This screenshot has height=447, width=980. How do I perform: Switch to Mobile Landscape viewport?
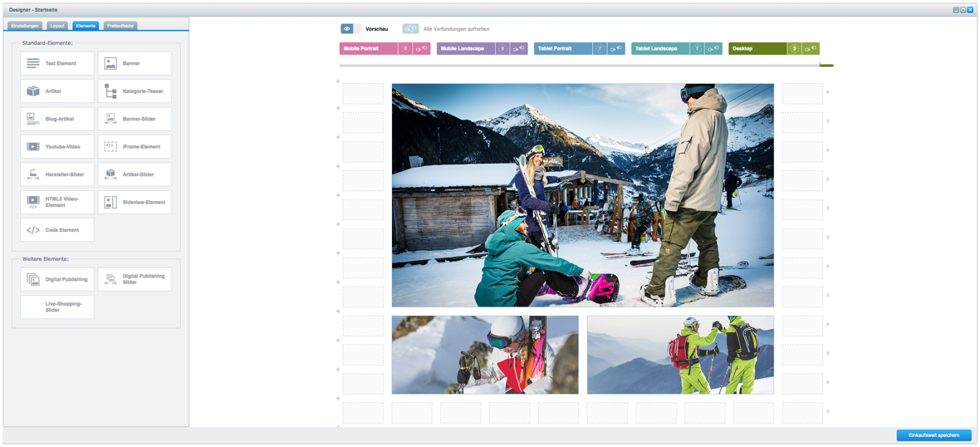point(466,48)
